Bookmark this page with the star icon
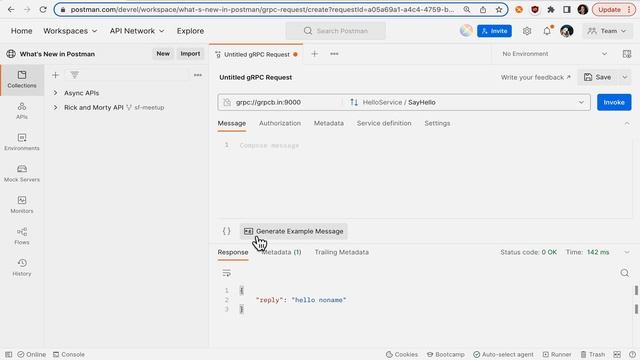This screenshot has height=360, width=640. pyautogui.click(x=499, y=9)
